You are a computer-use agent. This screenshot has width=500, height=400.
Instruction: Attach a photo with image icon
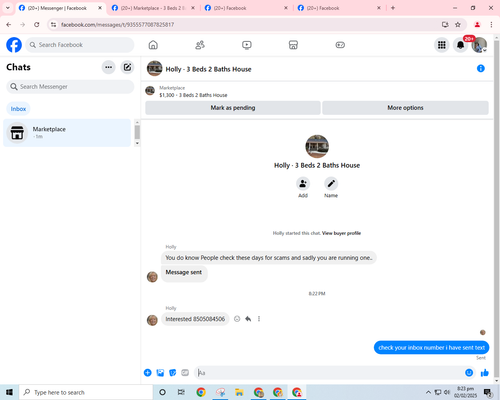coord(160,373)
